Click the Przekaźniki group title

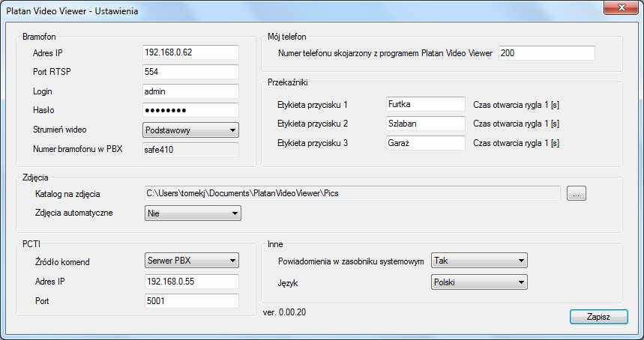tap(287, 82)
